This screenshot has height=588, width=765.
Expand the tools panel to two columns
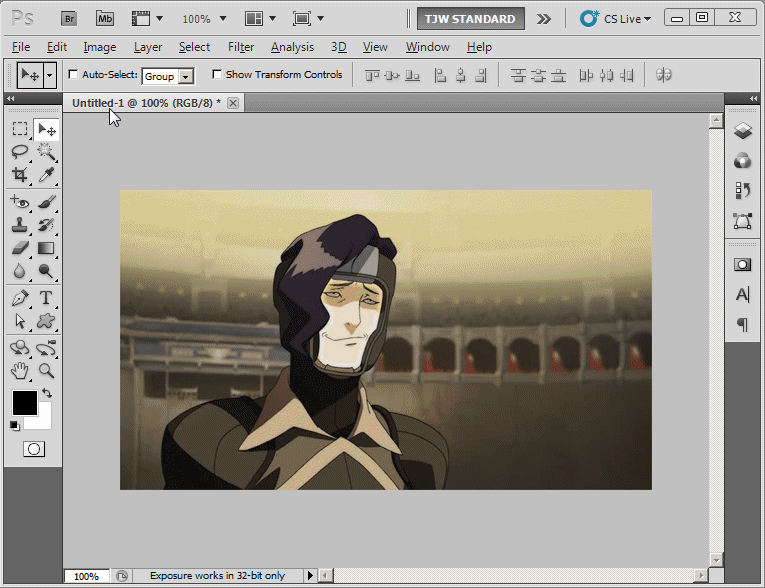(10, 99)
